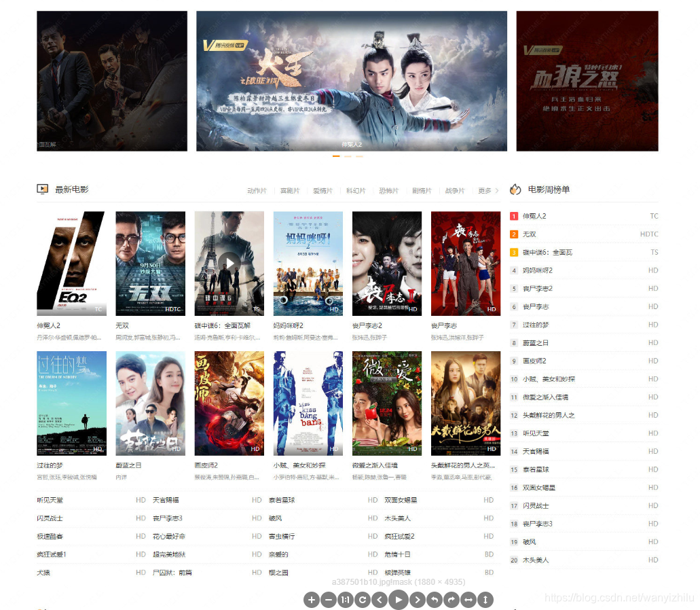Open the center carousel banner with costumed couple

352,82
